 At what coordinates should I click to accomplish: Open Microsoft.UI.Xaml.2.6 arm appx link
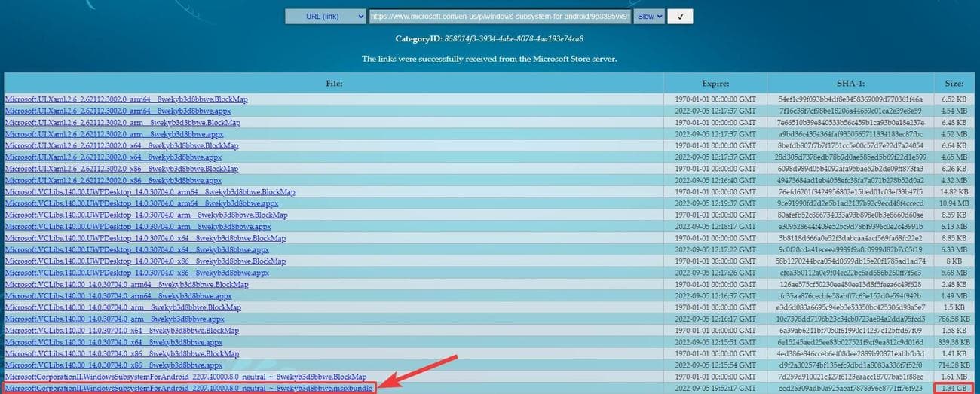(114, 134)
